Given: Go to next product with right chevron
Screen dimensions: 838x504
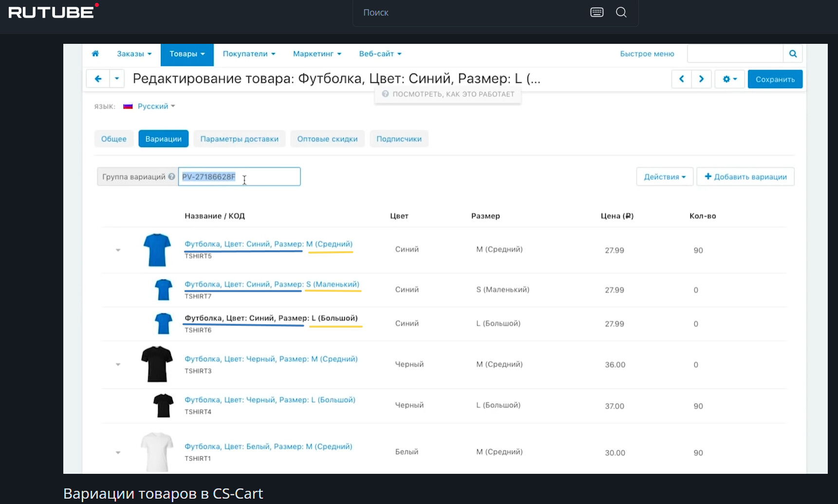Looking at the screenshot, I should tap(701, 79).
